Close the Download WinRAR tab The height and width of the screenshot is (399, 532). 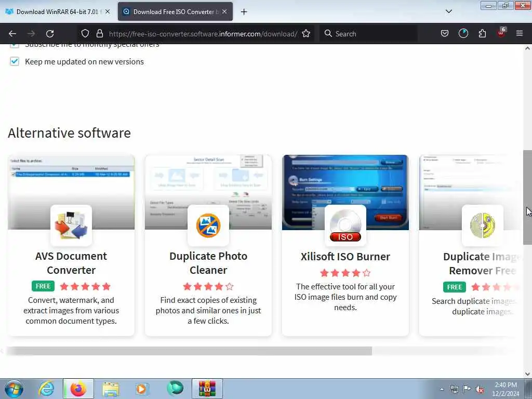[x=108, y=11]
